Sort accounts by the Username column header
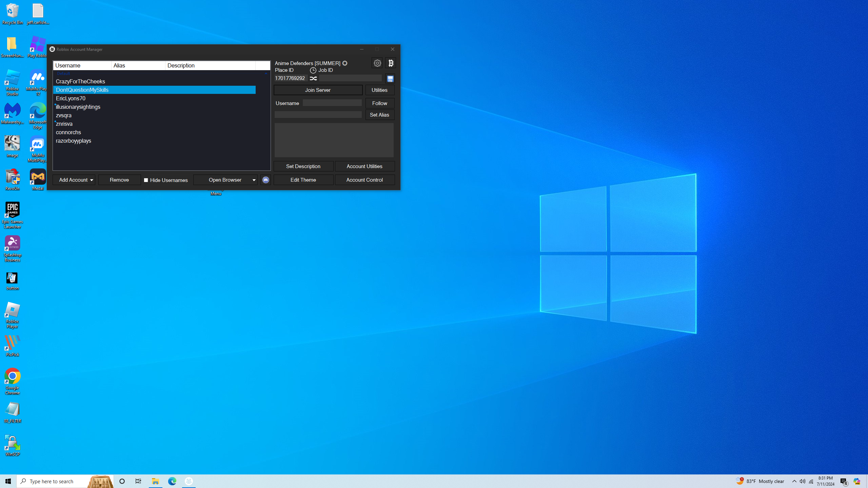 (x=82, y=65)
